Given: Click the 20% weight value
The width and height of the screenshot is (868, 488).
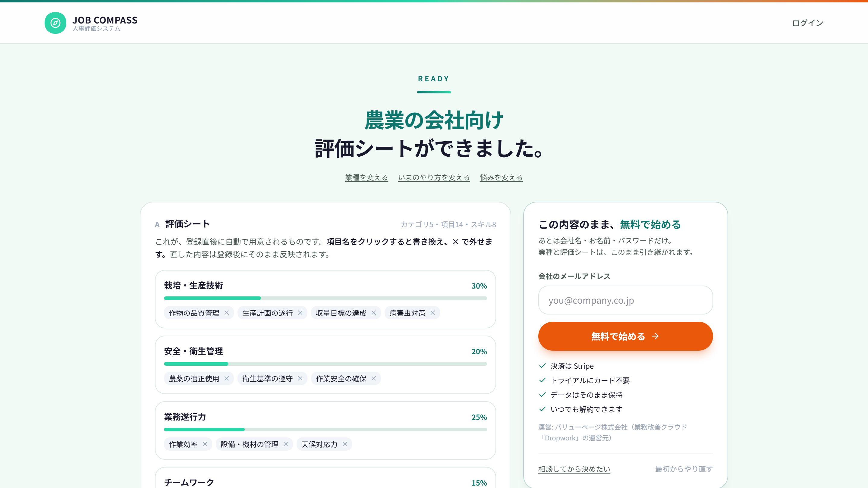Looking at the screenshot, I should (x=479, y=352).
